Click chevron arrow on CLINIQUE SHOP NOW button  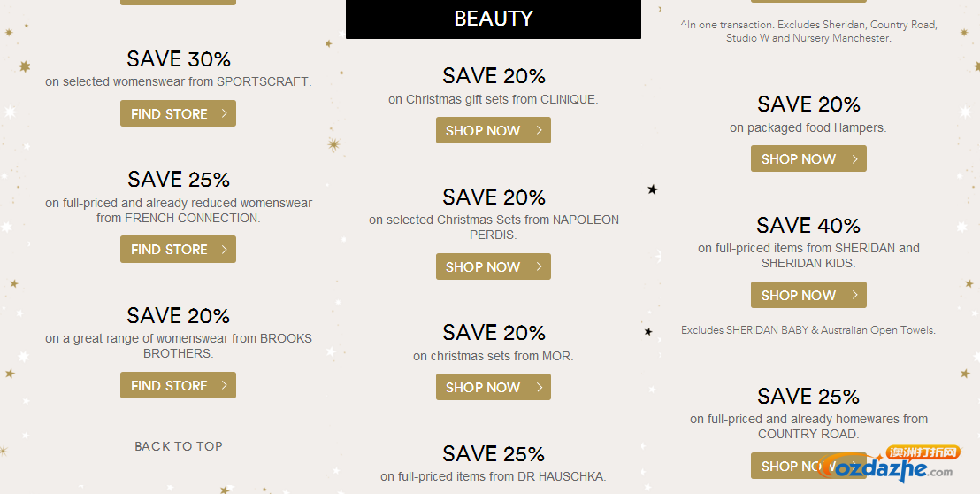click(540, 130)
